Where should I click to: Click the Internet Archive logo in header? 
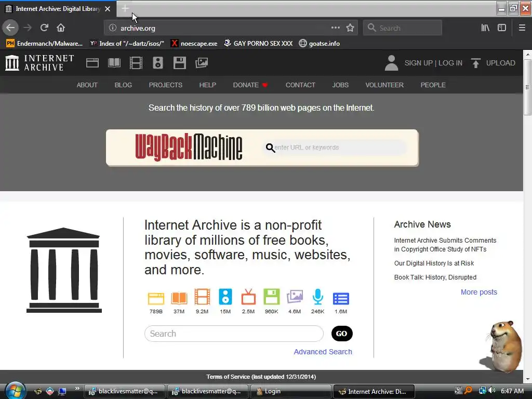pyautogui.click(x=39, y=63)
